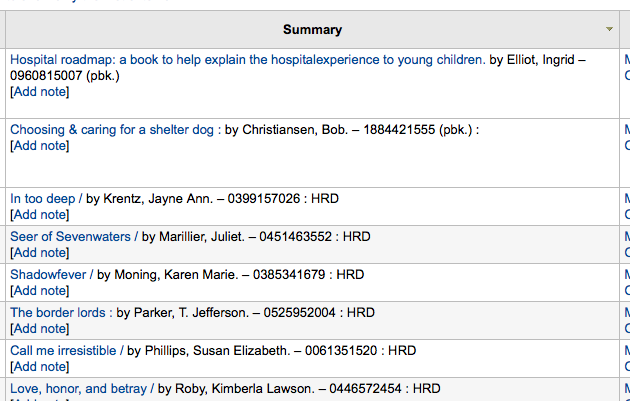The width and height of the screenshot is (630, 401).
Task: Click the Summary column header label
Action: pos(312,30)
